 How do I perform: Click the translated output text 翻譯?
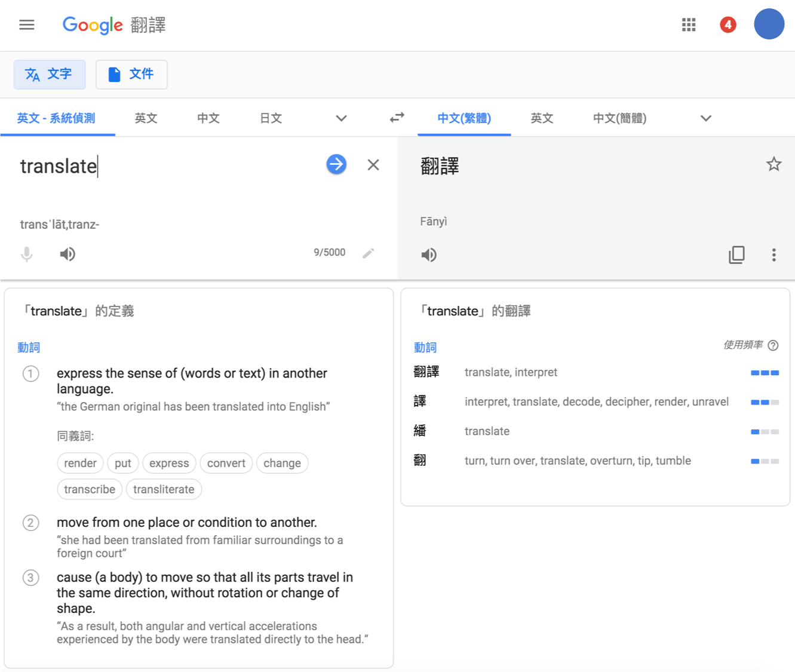(440, 166)
